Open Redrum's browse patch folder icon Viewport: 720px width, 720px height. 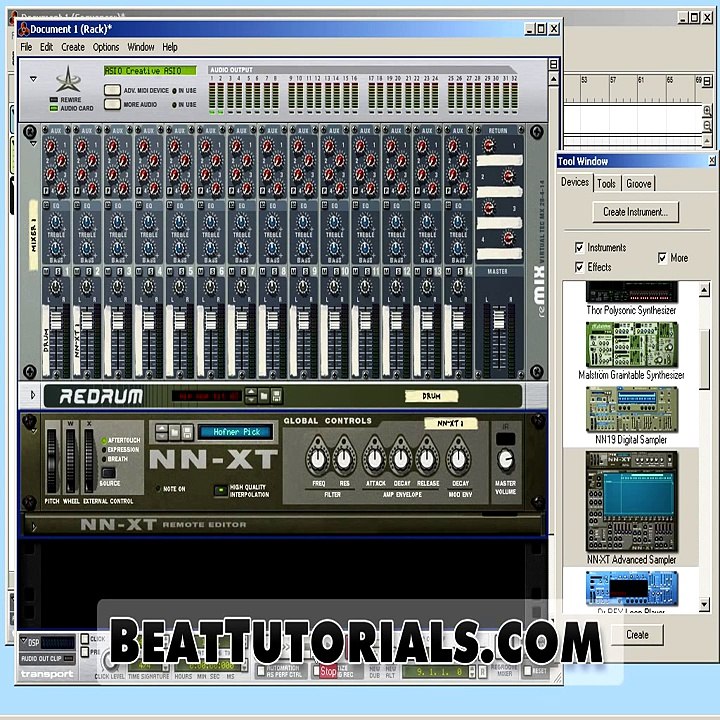tap(264, 396)
